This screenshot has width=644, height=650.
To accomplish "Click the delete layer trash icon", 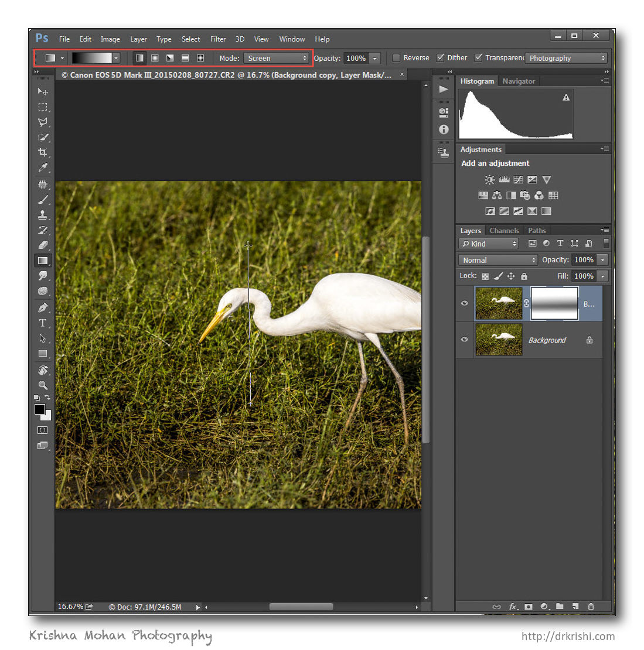I will coord(591,607).
